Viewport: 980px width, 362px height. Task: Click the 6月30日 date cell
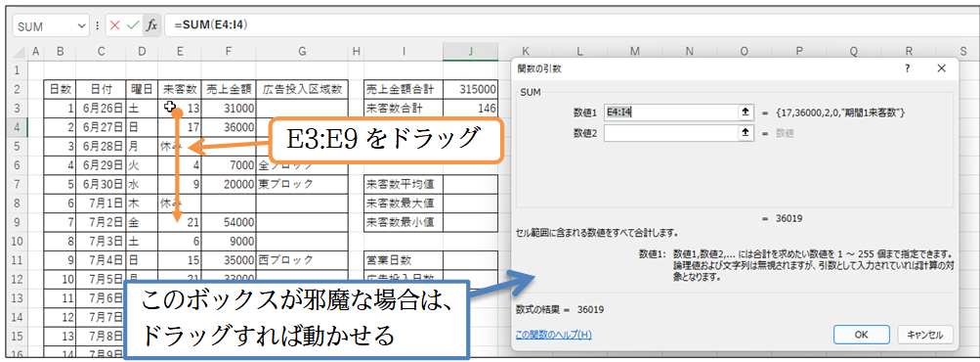pos(101,184)
